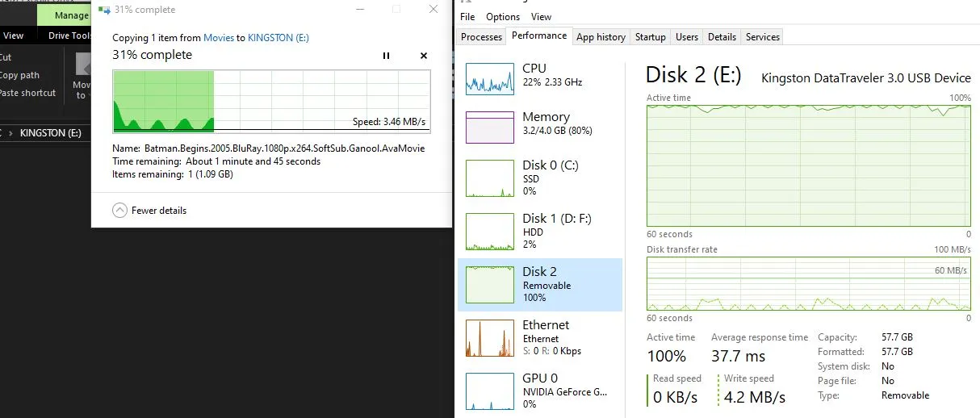This screenshot has width=980, height=418.
Task: Pause the file copy operation
Action: tap(386, 56)
